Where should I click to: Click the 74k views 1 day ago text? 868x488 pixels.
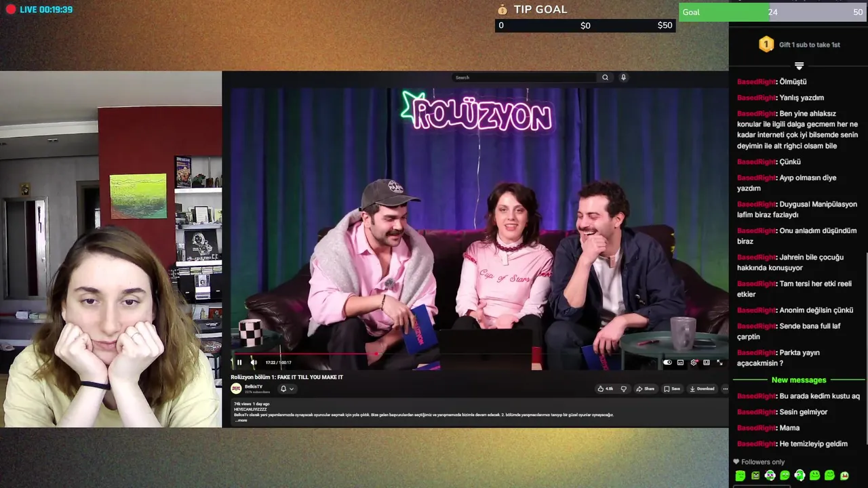(252, 404)
